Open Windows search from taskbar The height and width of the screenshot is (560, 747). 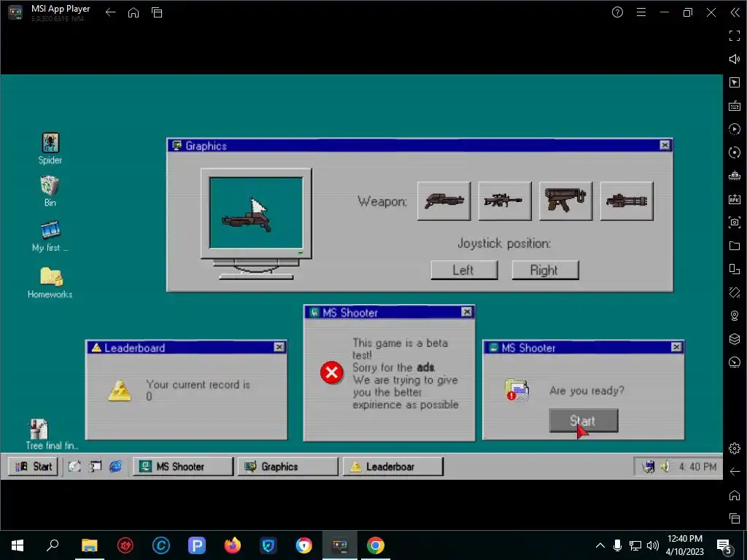pos(53,545)
